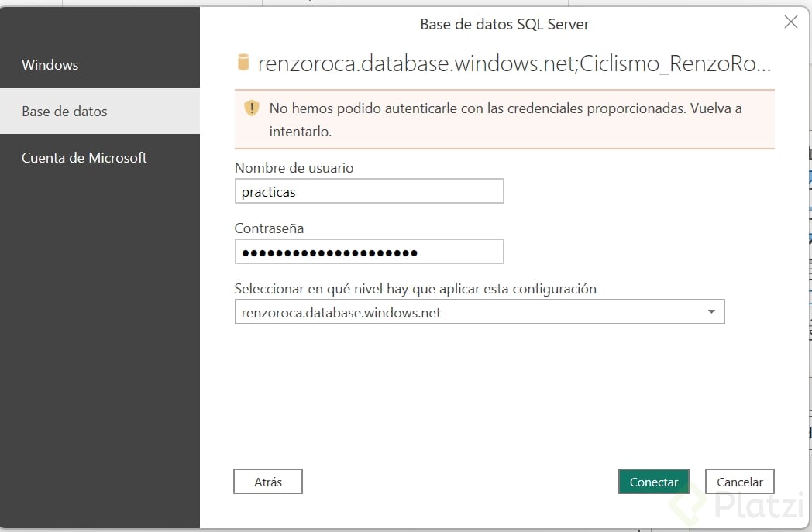The width and height of the screenshot is (812, 532).
Task: Click the Nombre de usuario label
Action: [x=294, y=168]
